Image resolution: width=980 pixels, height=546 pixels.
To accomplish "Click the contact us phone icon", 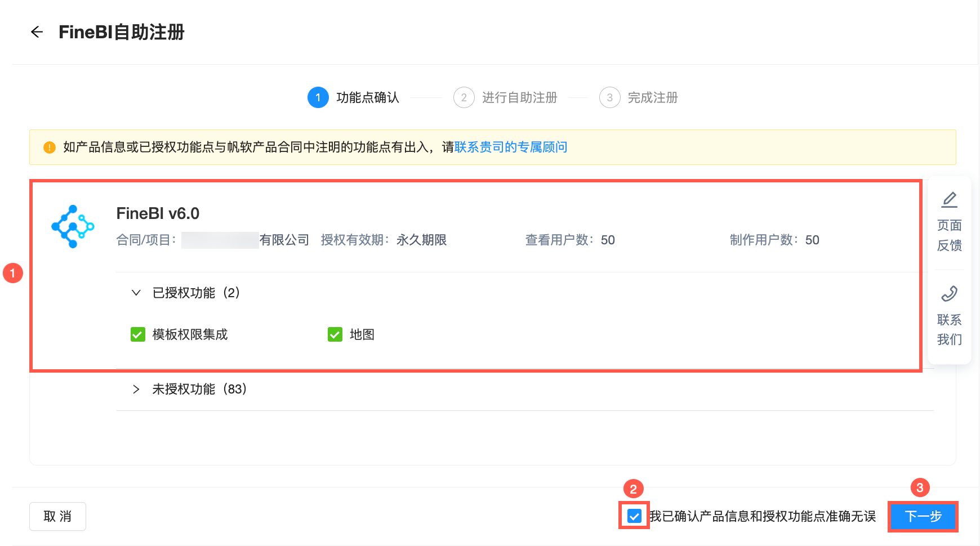I will [x=950, y=293].
